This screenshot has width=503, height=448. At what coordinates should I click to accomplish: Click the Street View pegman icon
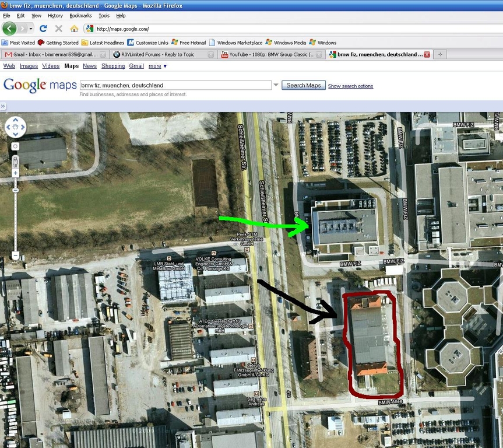click(x=15, y=162)
